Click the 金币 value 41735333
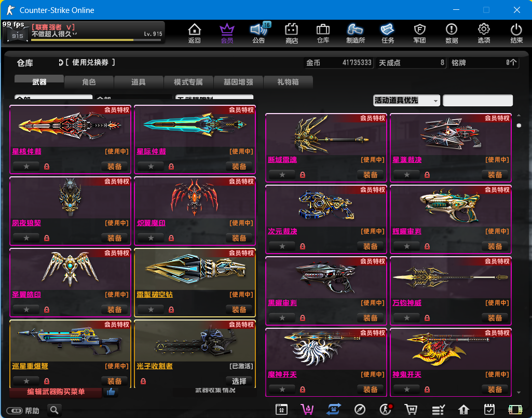Viewport: 532px width, 418px height. click(x=357, y=63)
